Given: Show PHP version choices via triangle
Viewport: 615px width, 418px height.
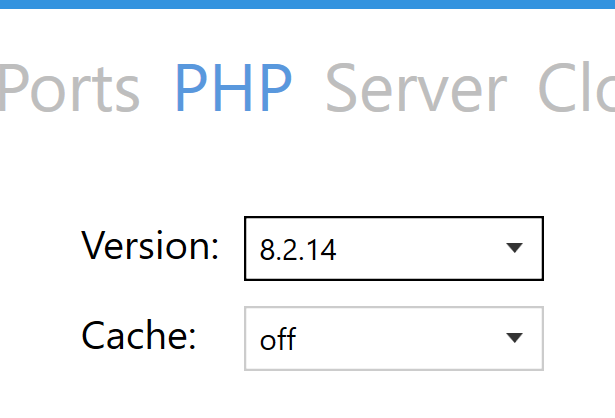Looking at the screenshot, I should [x=514, y=248].
